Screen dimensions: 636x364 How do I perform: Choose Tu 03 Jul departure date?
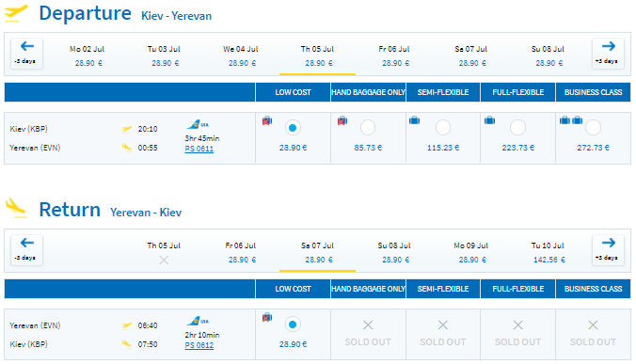165,55
